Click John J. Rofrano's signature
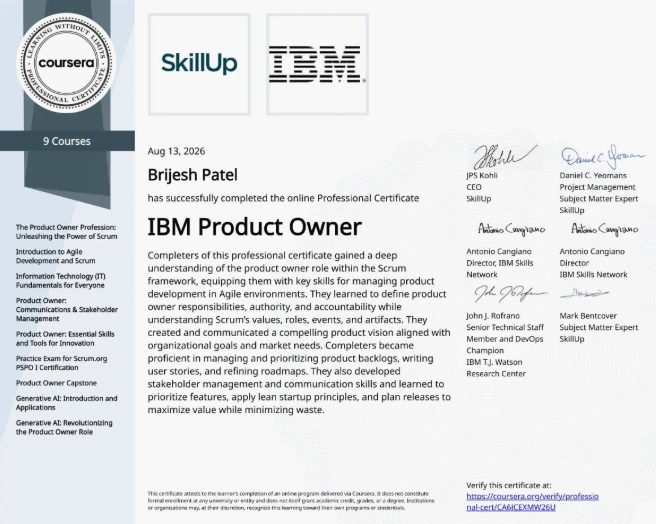The width and height of the screenshot is (656, 524). (x=510, y=294)
